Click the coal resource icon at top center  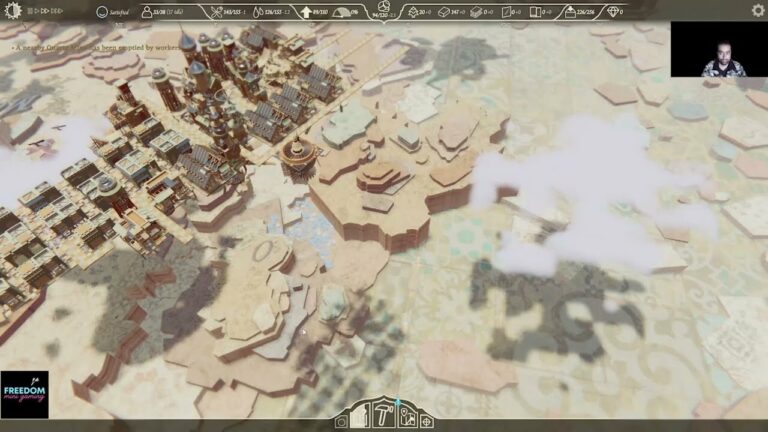[384, 6]
